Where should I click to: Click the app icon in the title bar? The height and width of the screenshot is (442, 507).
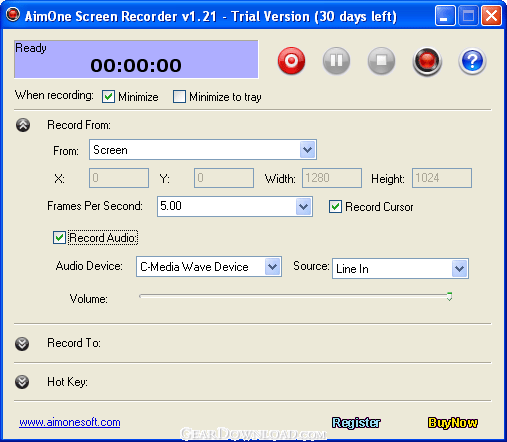coord(13,15)
